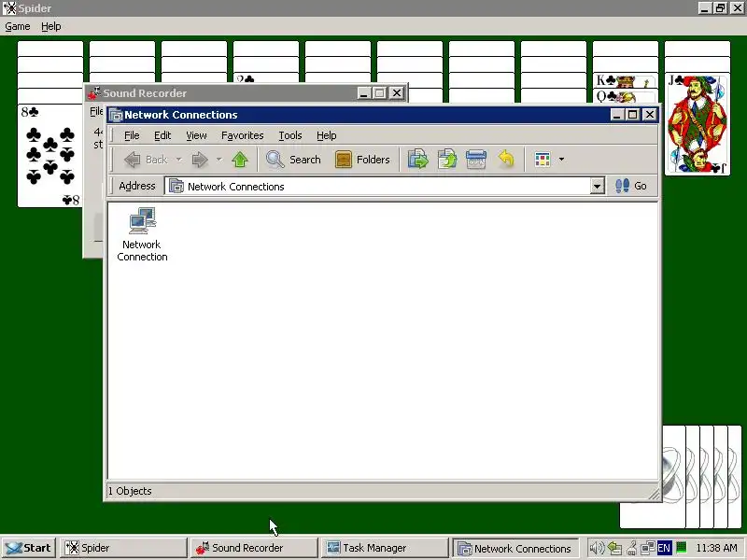This screenshot has width=747, height=560.
Task: Expand the Back history dropdown arrow
Action: (178, 160)
